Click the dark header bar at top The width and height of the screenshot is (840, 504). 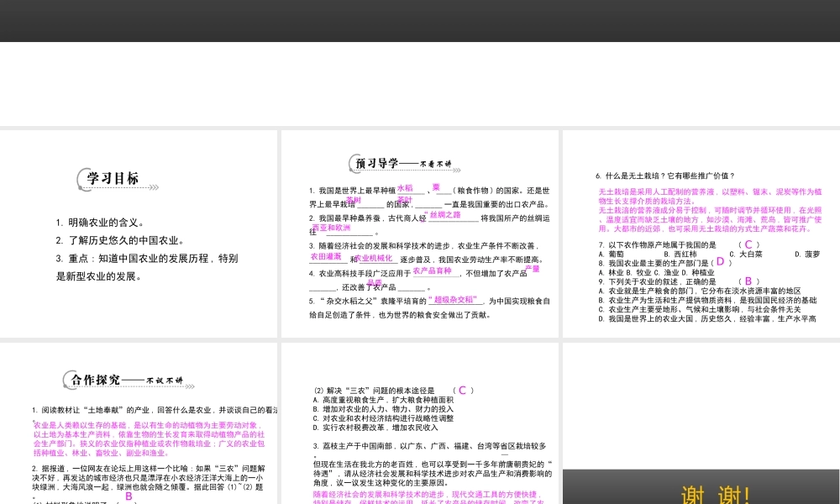419,20
